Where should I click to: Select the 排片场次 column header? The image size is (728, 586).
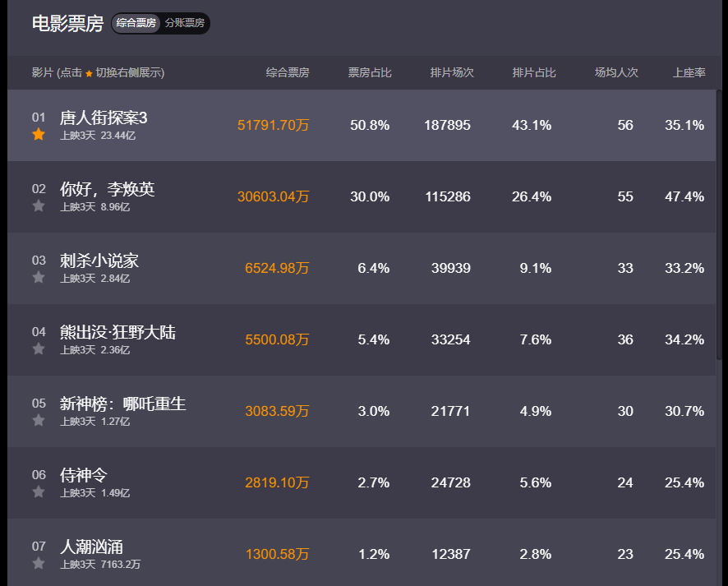coord(452,72)
